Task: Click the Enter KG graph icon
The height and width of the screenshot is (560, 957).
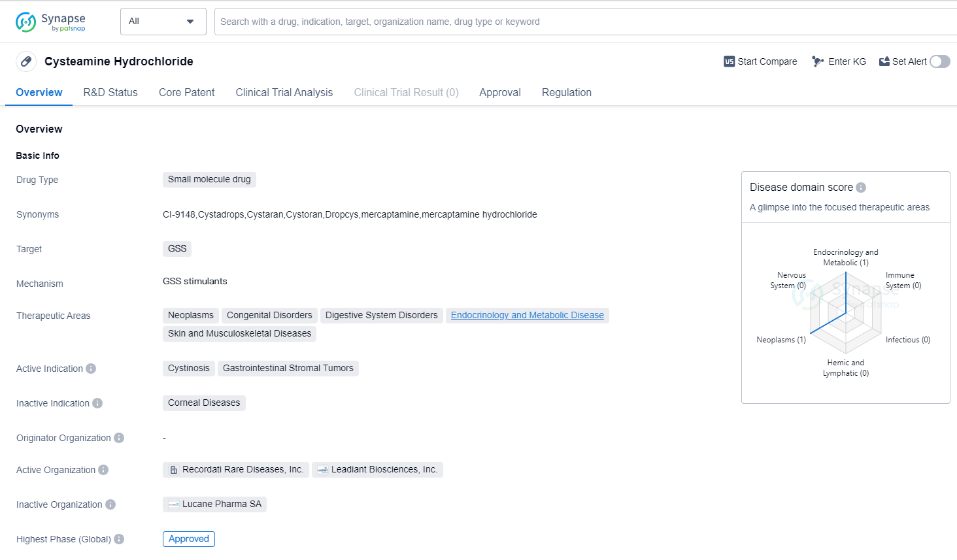Action: tap(818, 61)
